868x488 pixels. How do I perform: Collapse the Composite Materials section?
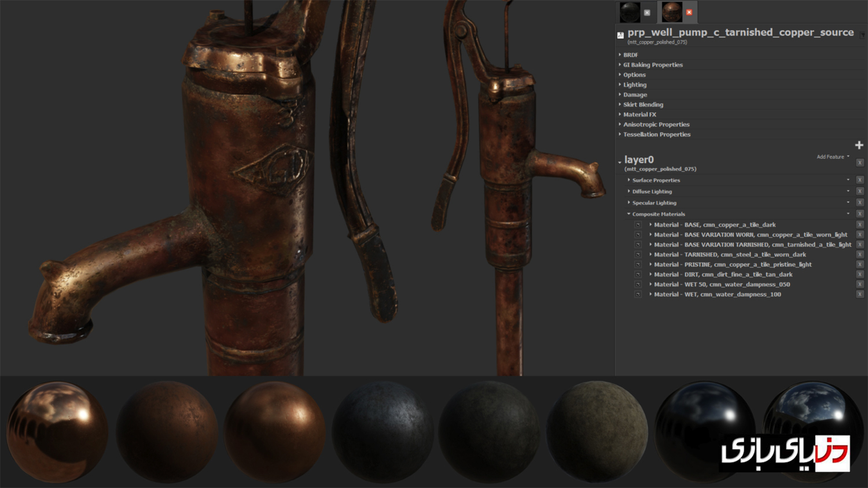(629, 214)
